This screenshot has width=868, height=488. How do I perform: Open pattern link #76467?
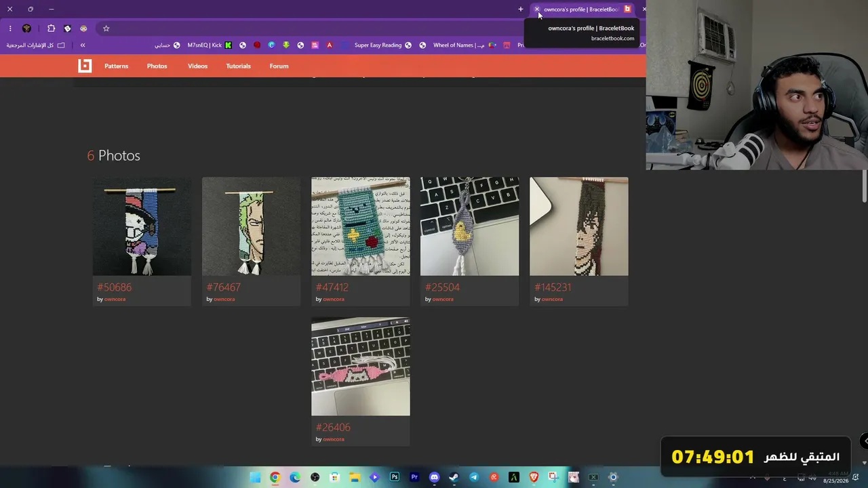pos(223,287)
